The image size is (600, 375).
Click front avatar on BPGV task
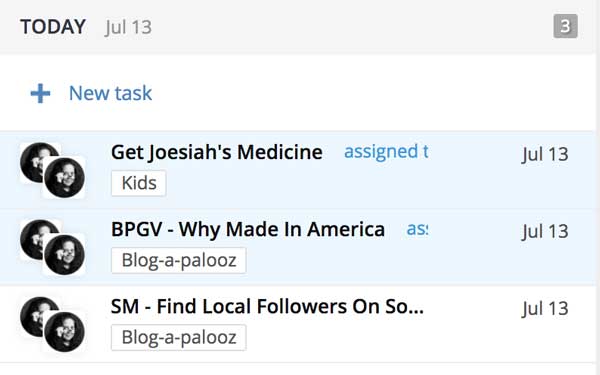click(x=64, y=255)
